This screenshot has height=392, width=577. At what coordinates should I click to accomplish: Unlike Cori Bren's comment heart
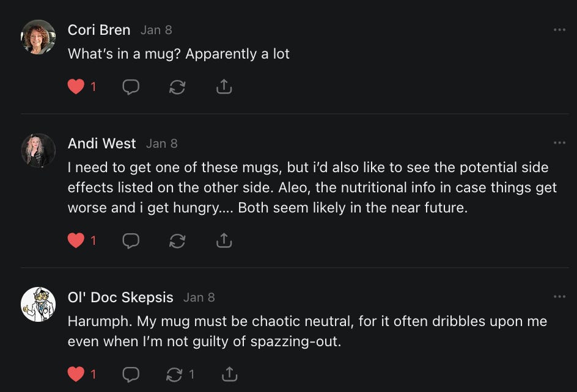point(76,87)
